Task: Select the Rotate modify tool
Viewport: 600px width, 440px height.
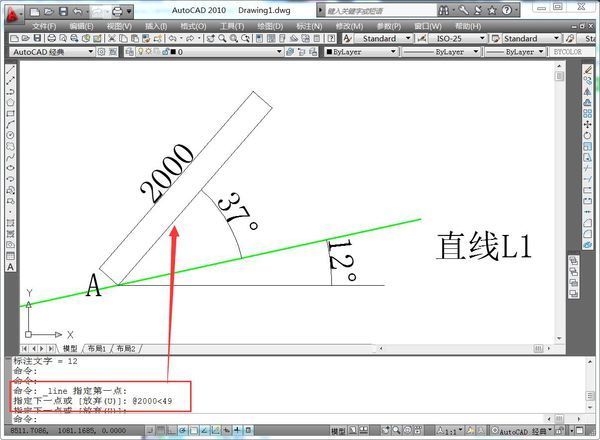Action: click(588, 135)
